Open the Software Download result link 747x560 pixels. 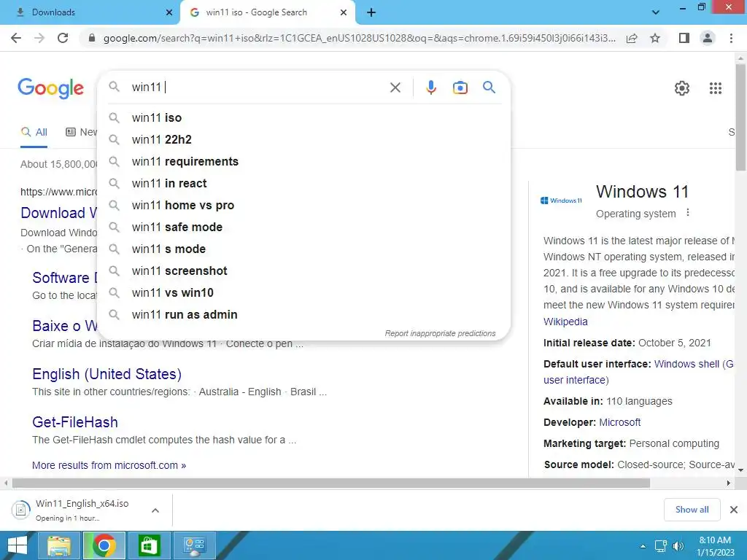(x=65, y=278)
